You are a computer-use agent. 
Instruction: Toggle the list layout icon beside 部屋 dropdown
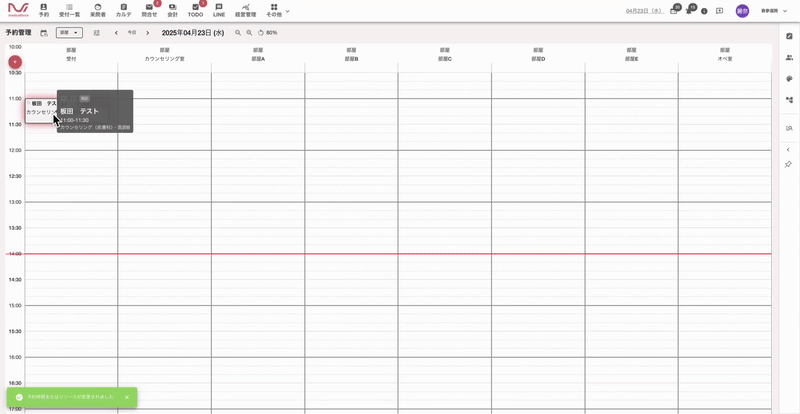click(x=97, y=33)
